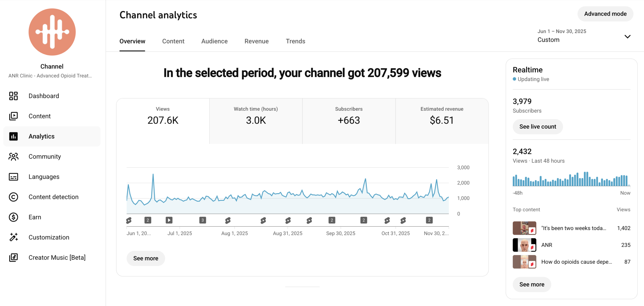The height and width of the screenshot is (306, 644).
Task: Open Languages subtitles icon
Action: pos(13,177)
